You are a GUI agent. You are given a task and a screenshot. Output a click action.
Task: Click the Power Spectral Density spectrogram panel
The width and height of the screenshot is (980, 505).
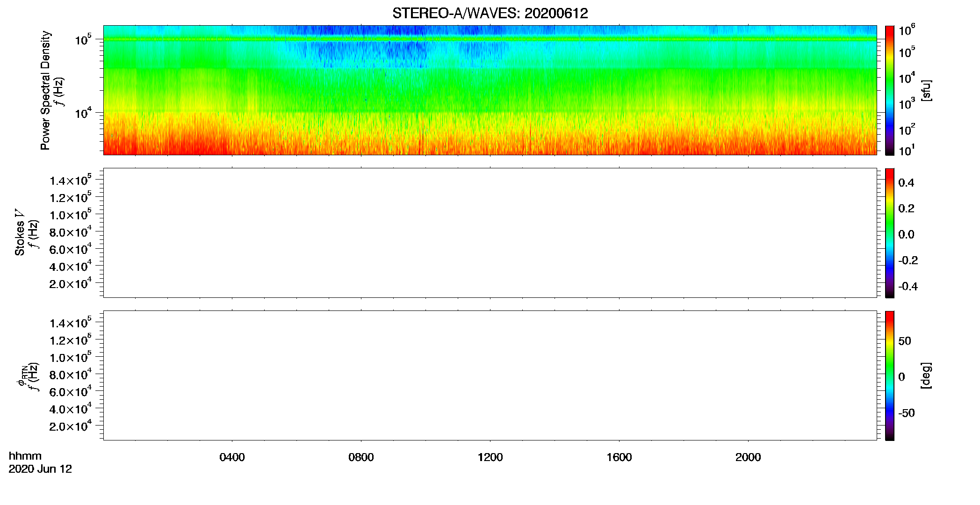[x=490, y=90]
